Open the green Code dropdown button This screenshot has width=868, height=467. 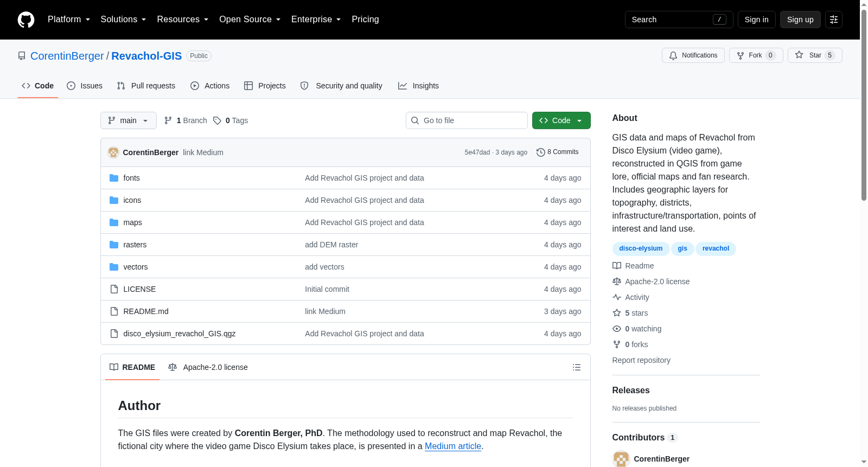(x=561, y=120)
